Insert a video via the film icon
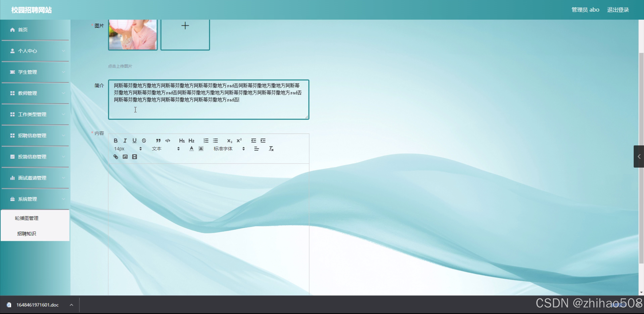 tap(135, 157)
